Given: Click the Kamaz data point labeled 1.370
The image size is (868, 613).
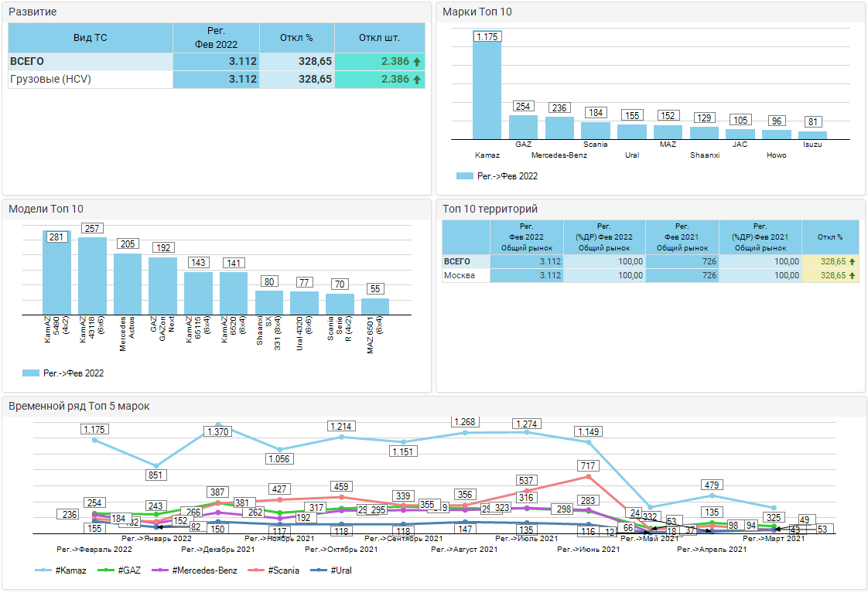Looking at the screenshot, I should tap(217, 425).
